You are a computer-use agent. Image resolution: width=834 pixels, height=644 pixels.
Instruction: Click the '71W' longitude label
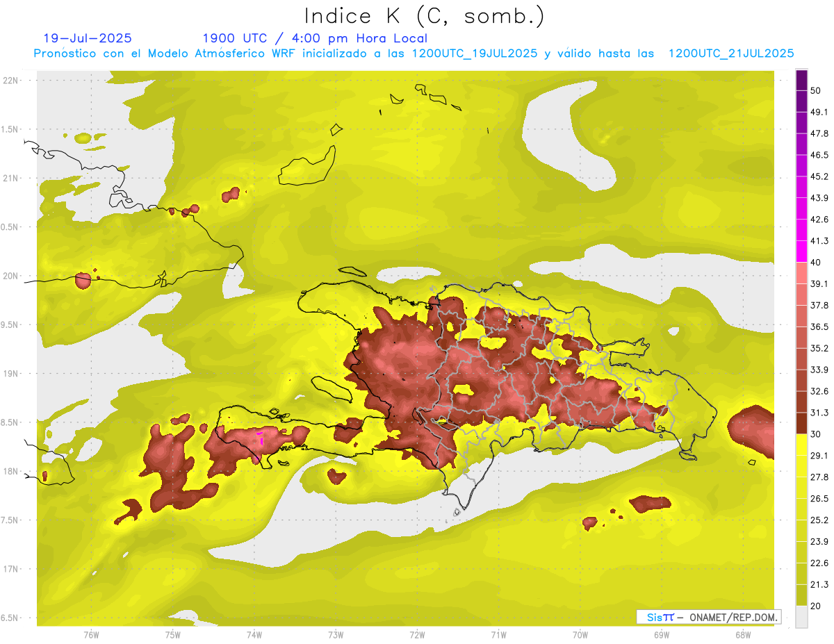(498, 634)
